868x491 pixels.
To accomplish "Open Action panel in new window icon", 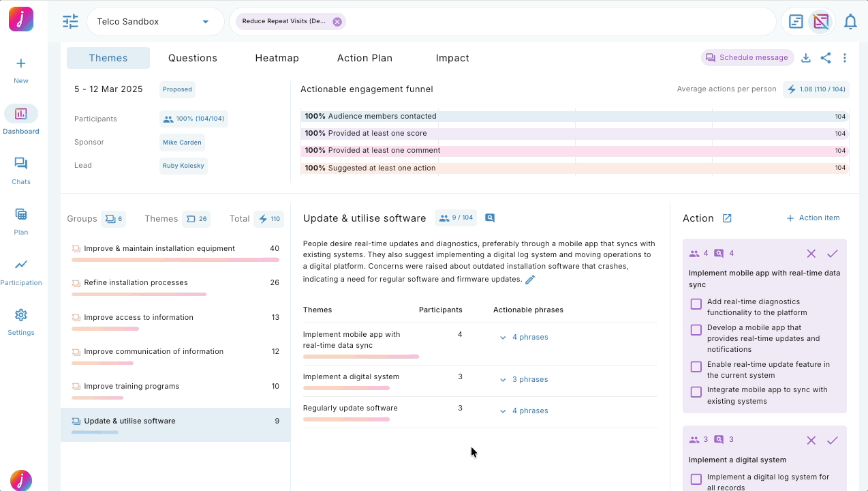I will tap(727, 218).
